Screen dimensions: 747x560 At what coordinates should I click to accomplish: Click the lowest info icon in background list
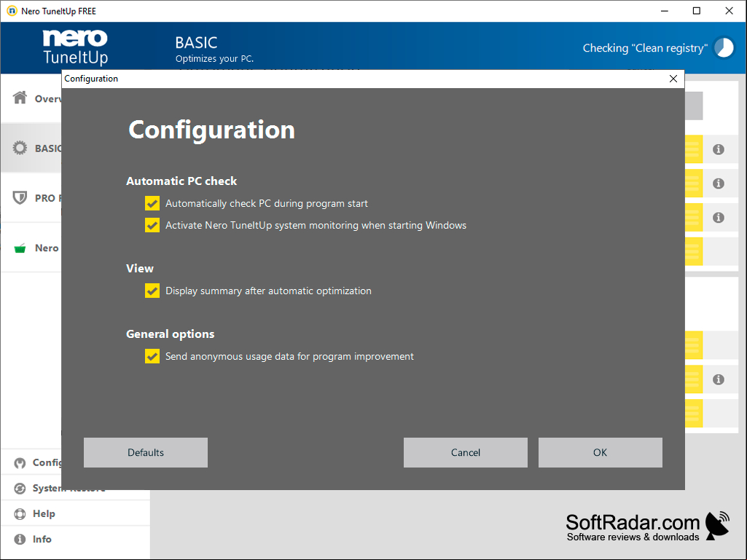tap(719, 379)
